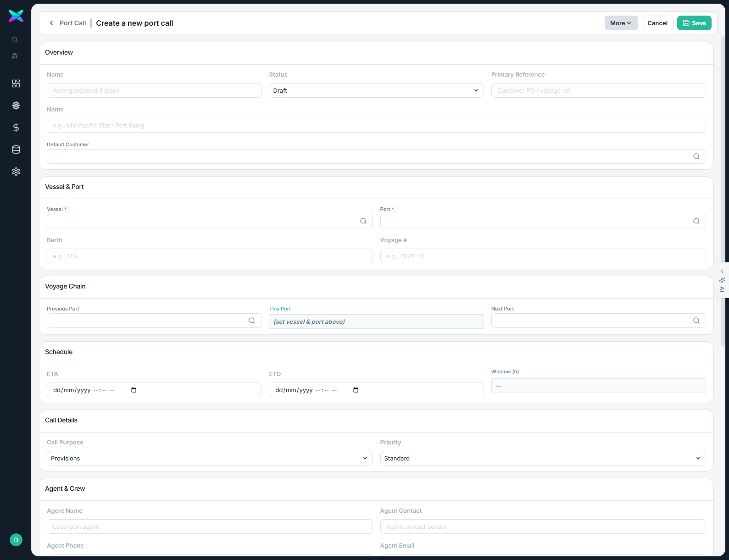
Task: Open database icon in sidebar
Action: point(16,150)
